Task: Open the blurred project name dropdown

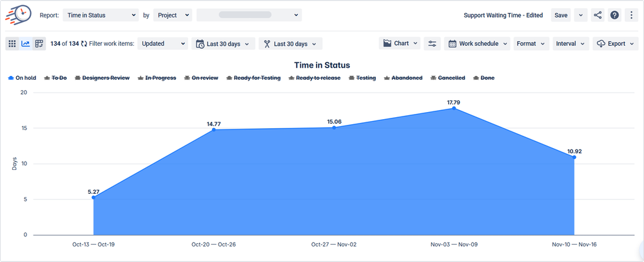Action: (x=249, y=15)
